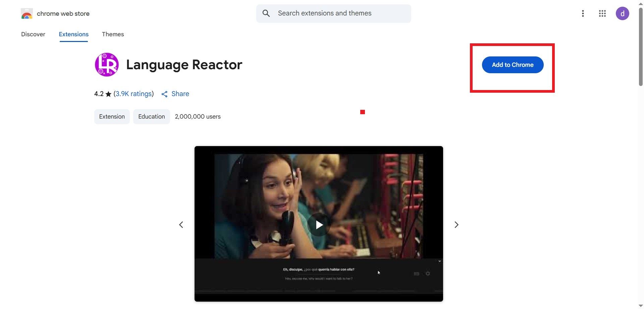The image size is (644, 309).
Task: Click the Language Reactor extension logo
Action: (x=107, y=64)
